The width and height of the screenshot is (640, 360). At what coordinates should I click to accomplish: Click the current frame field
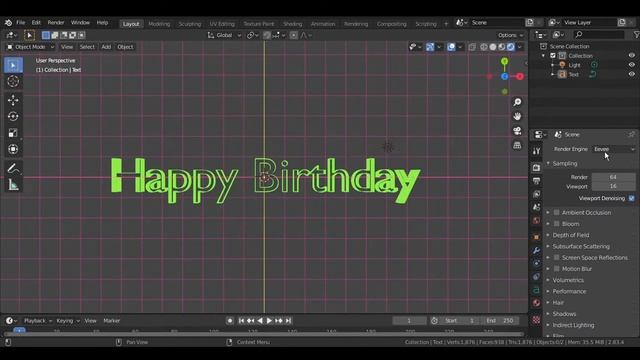(x=409, y=321)
